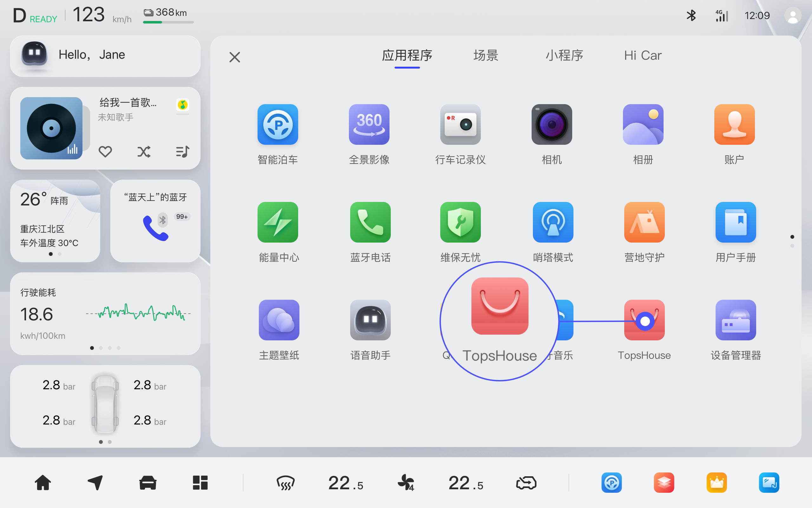Open the 智能泊车 smart parking app
812x508 pixels.
(x=278, y=124)
